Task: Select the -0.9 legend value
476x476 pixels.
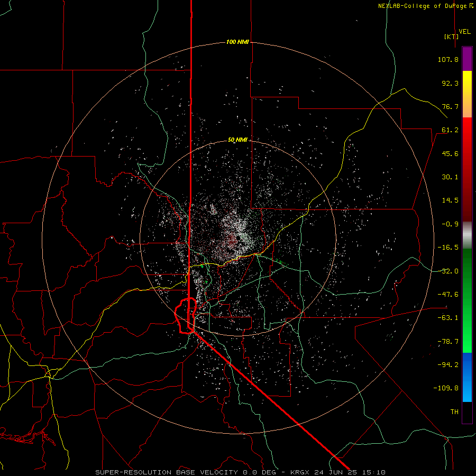Action: click(x=450, y=224)
